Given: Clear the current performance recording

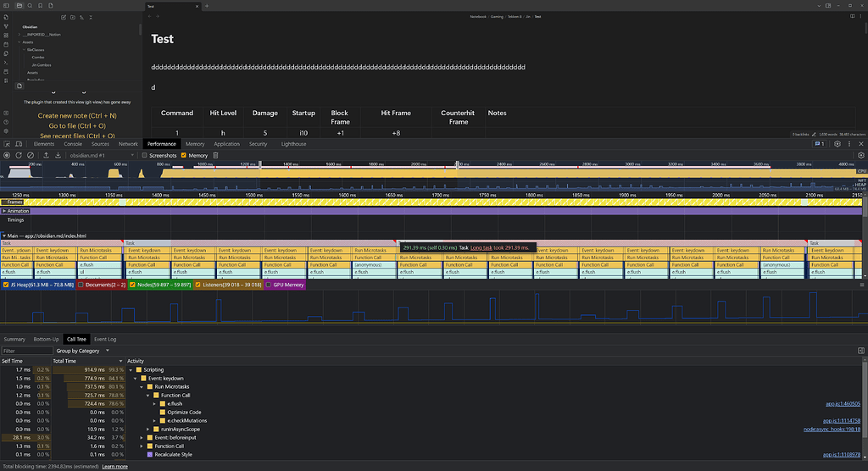Looking at the screenshot, I should tap(31, 156).
